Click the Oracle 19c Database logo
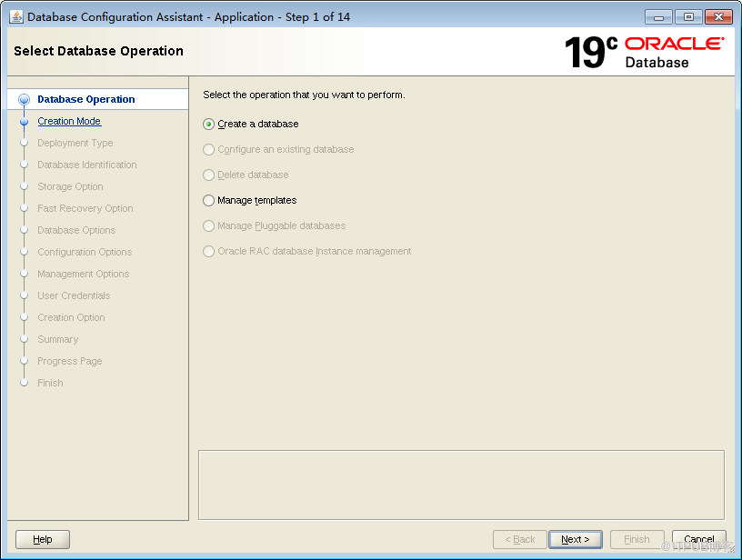Screen dimensions: 742x560 [644, 52]
